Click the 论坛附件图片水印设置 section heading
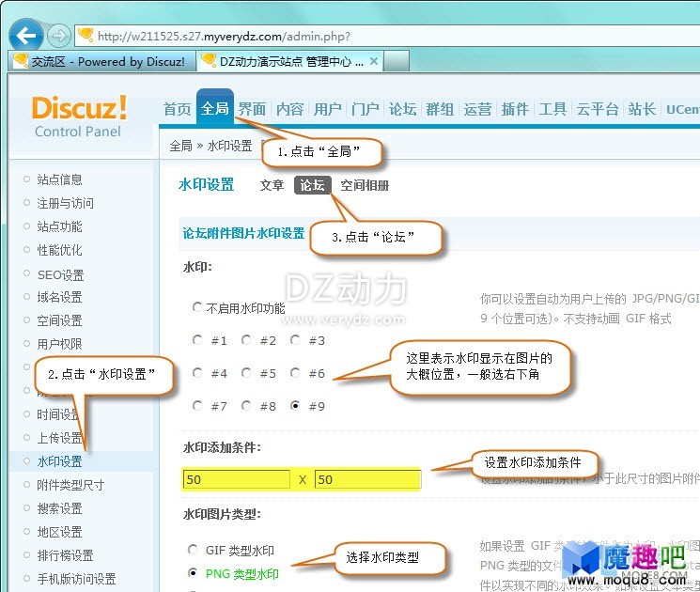700x592 pixels. (x=243, y=233)
